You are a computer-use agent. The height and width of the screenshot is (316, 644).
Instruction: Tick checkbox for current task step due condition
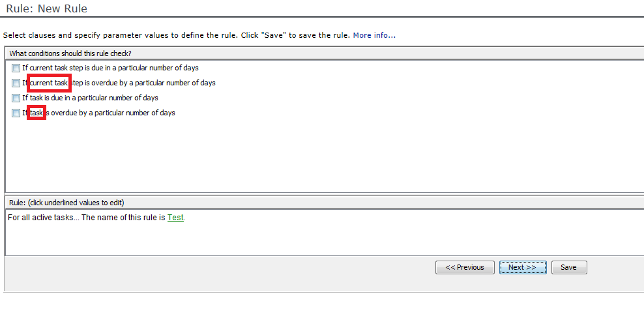pyautogui.click(x=16, y=68)
